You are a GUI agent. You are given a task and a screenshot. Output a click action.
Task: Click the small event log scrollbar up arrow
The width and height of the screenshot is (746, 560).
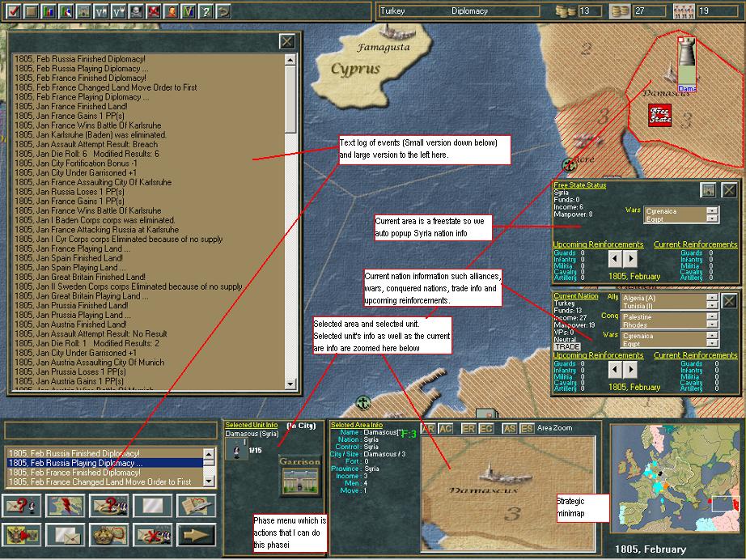209,453
